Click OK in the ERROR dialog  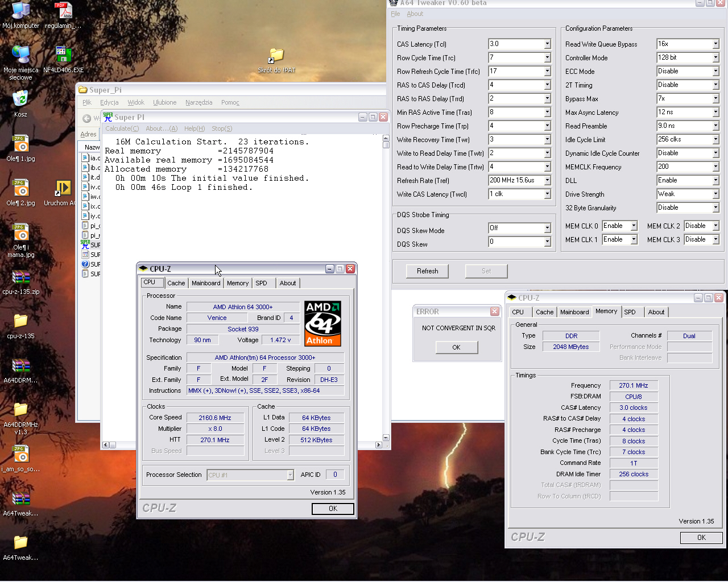(x=456, y=347)
